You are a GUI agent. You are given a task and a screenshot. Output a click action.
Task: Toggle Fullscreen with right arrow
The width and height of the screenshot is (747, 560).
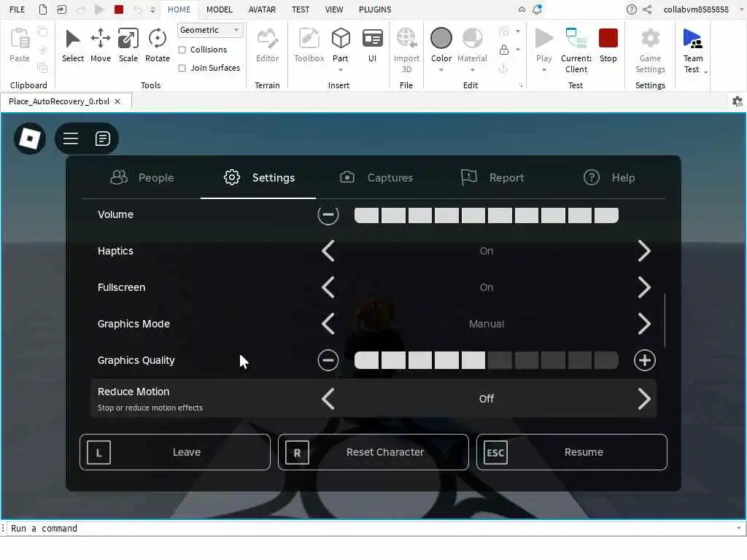coord(644,287)
